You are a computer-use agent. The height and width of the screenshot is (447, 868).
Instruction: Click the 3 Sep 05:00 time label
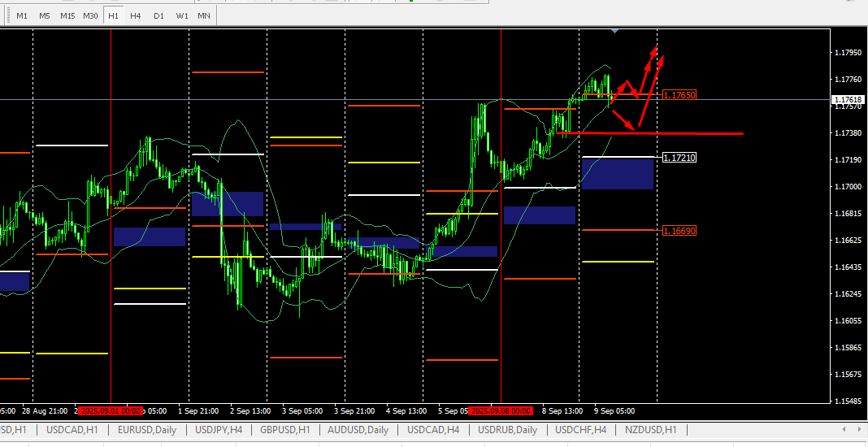click(x=302, y=411)
